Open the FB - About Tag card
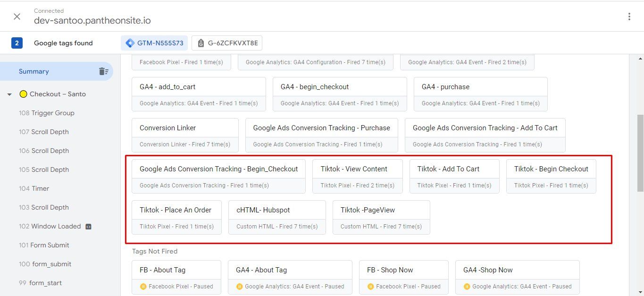 point(176,278)
